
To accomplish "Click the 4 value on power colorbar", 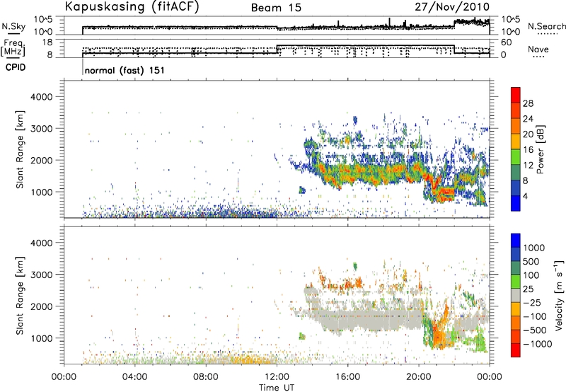I will point(525,197).
